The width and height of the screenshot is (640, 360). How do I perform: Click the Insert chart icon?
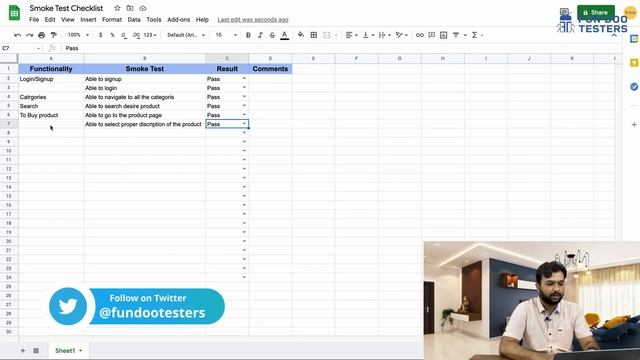pyautogui.click(x=444, y=36)
